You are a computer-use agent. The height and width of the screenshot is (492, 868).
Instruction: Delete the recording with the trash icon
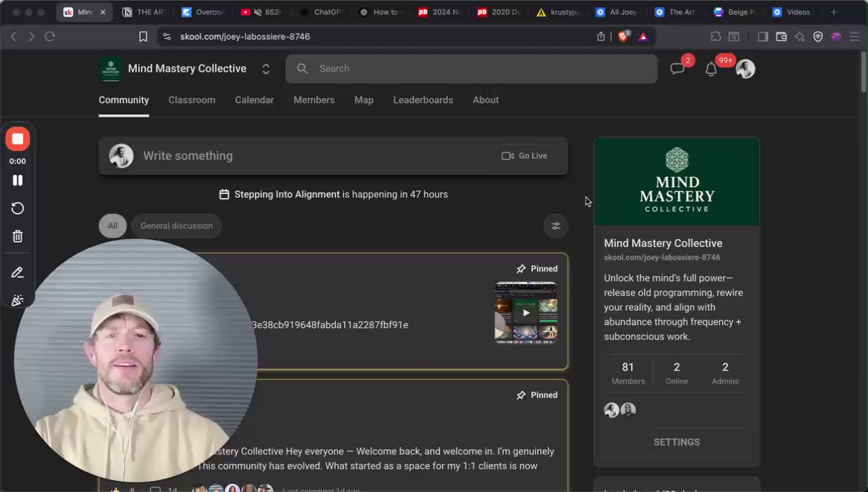pyautogui.click(x=18, y=236)
